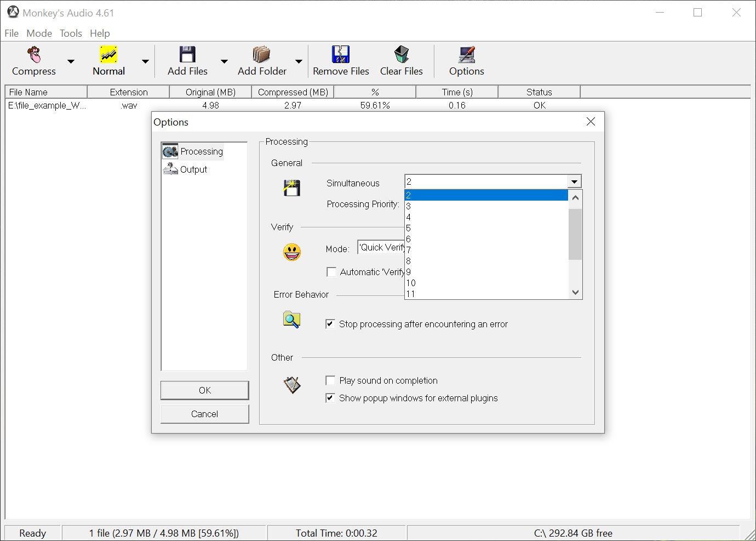Click the dropdown list scroll-down arrow
The image size is (756, 541).
(575, 293)
